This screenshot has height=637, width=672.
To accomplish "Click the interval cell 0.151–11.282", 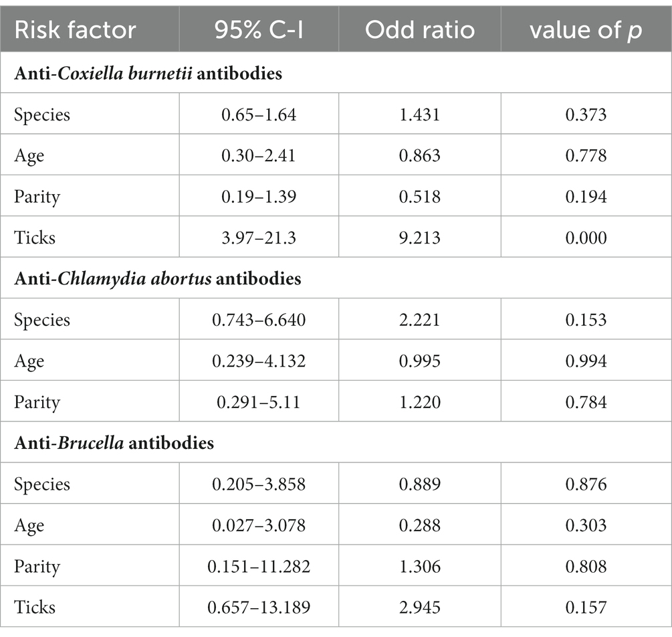I will [259, 566].
